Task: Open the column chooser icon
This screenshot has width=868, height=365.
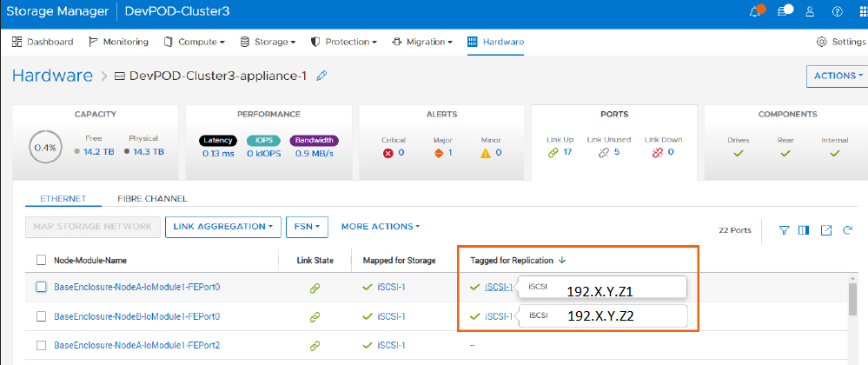Action: coord(804,230)
